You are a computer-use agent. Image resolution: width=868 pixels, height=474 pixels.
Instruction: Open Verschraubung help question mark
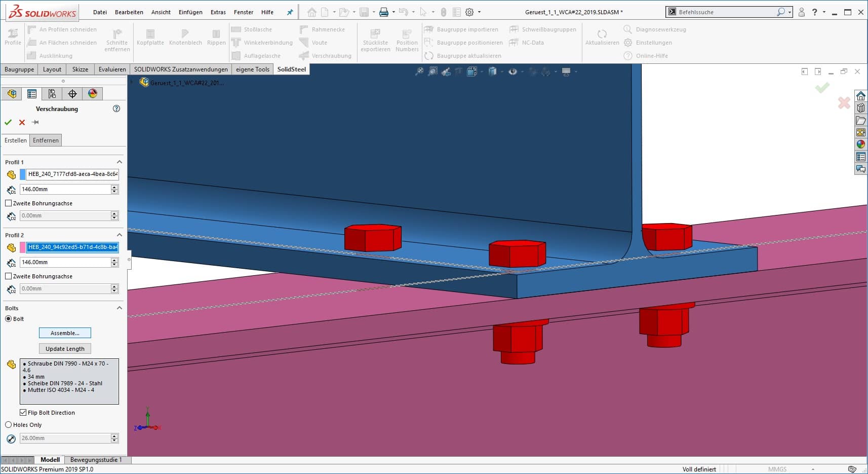(x=116, y=108)
